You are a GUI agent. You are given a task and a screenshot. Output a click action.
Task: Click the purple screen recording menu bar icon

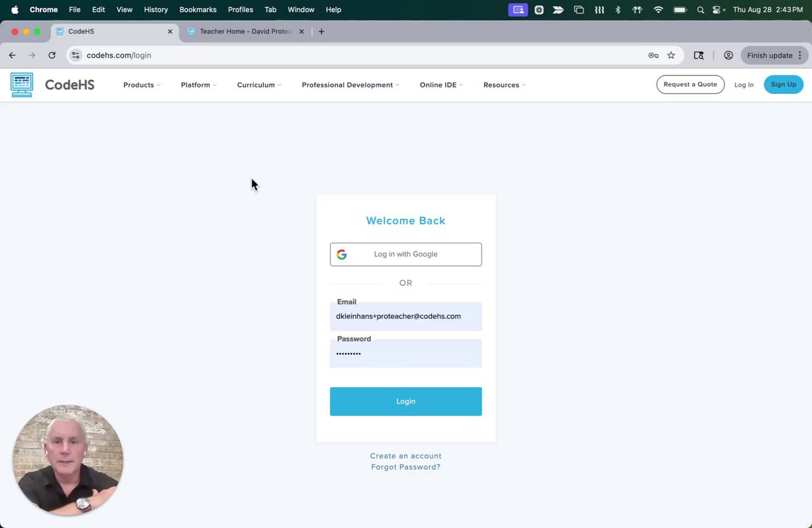(x=518, y=10)
